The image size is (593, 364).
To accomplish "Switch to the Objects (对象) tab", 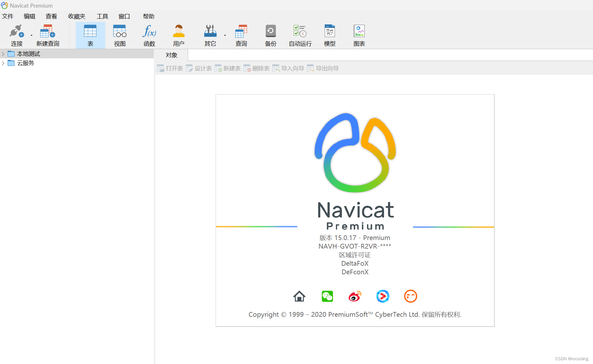I will 172,55.
